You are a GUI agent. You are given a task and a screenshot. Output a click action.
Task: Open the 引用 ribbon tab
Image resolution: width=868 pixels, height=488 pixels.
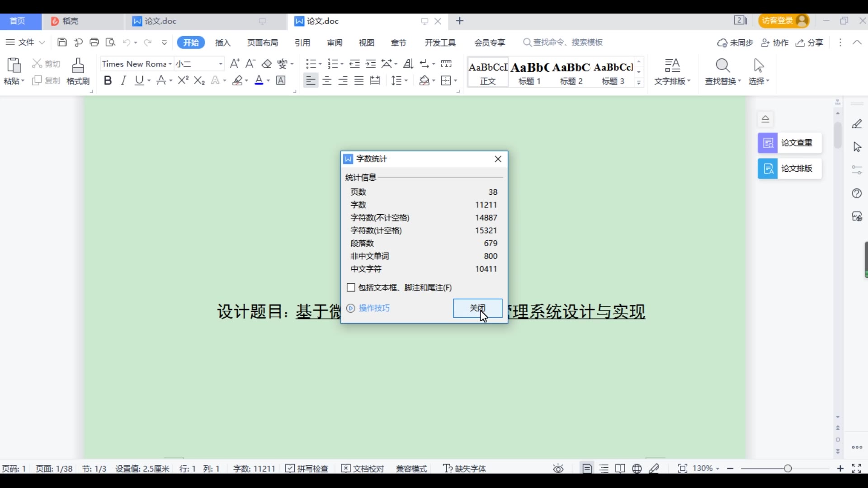(302, 42)
